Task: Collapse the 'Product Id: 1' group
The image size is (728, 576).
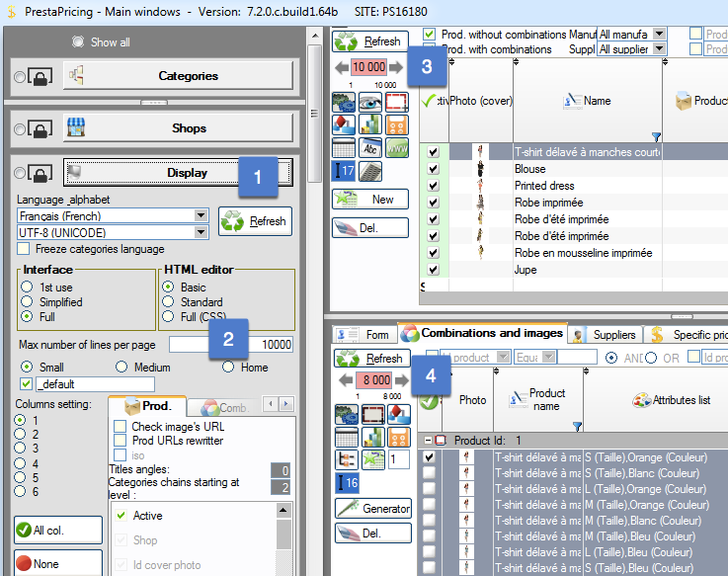Action: 428,440
